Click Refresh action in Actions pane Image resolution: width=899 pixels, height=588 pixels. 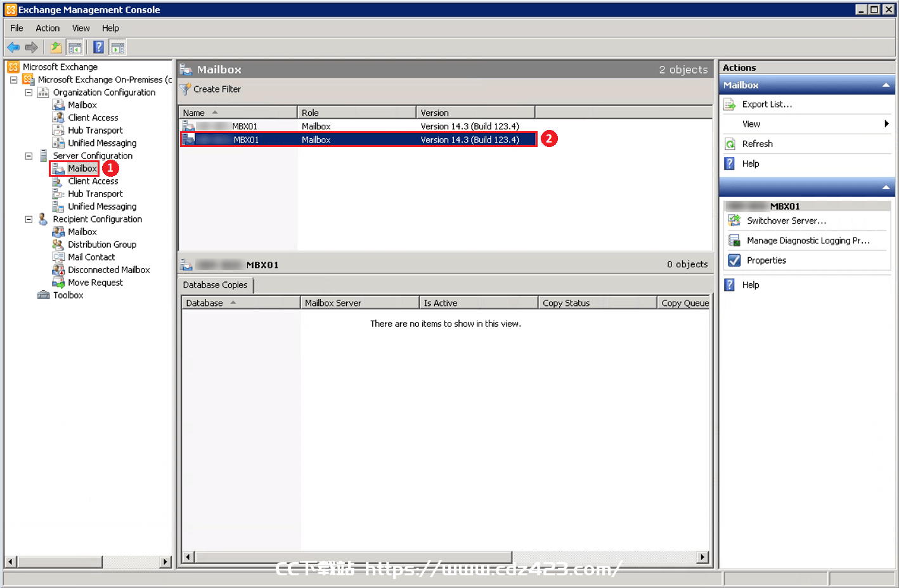click(758, 144)
